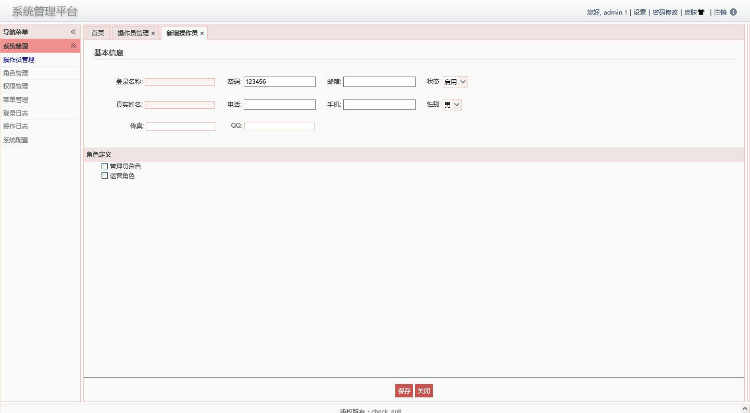Click the 基本信息 section heading
This screenshot has height=413, width=750.
pos(109,53)
